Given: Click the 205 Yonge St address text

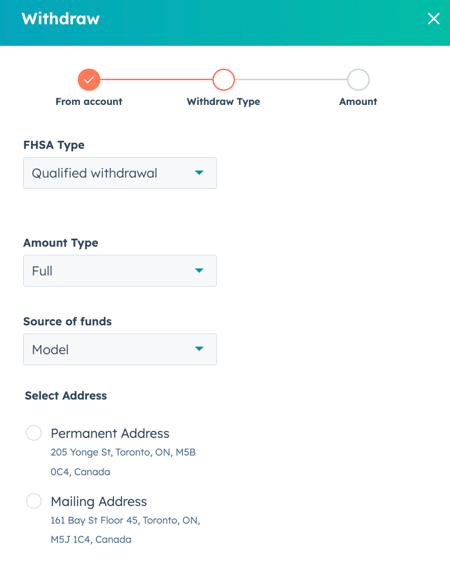Looking at the screenshot, I should click(x=123, y=462).
